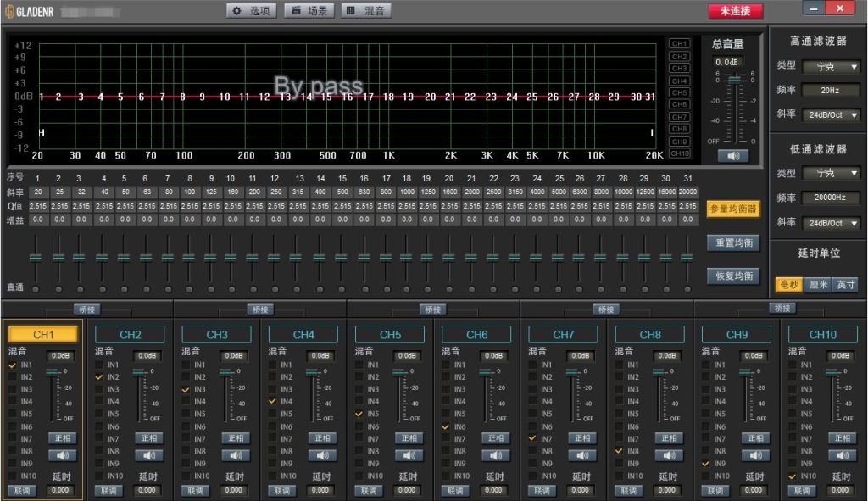Mute CH6 with its speaker icon
This screenshot has width=868, height=501.
coord(495,455)
